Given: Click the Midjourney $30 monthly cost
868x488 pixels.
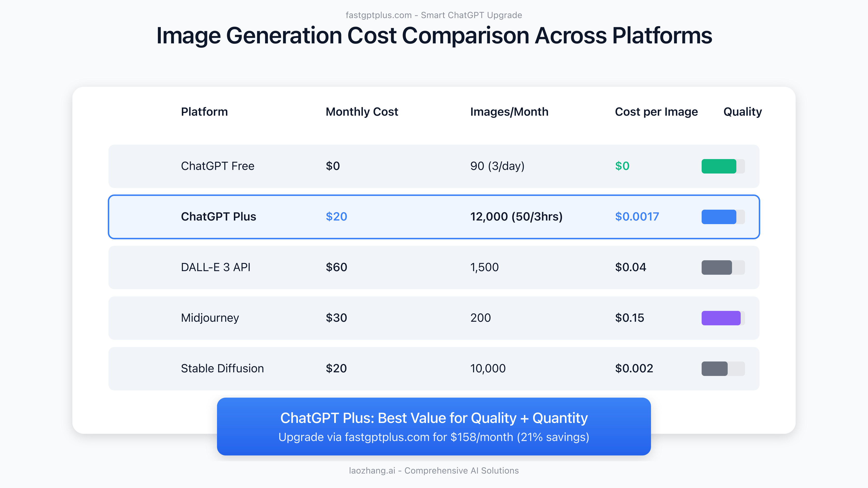Looking at the screenshot, I should [336, 318].
